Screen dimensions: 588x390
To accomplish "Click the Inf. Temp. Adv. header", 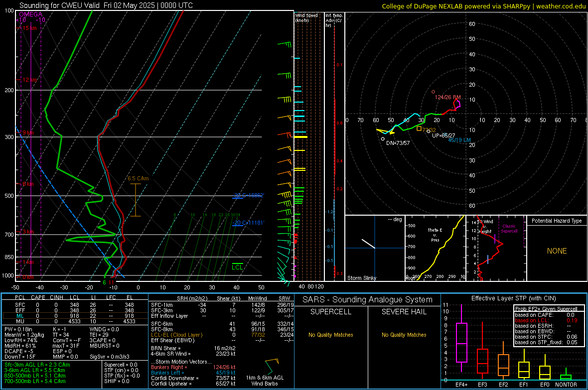I will click(334, 20).
